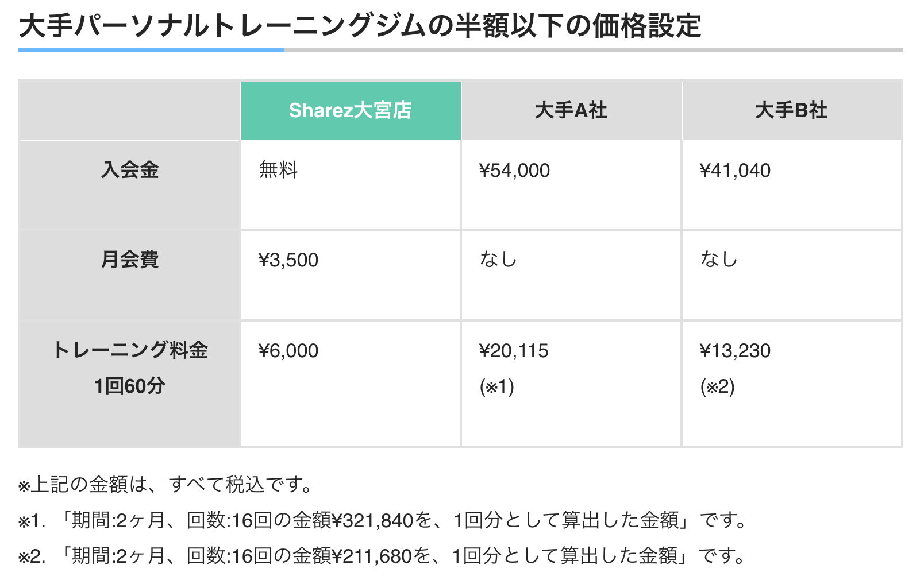
Task: Click the ¥41,040 enrollment fee cell
Action: [x=735, y=171]
